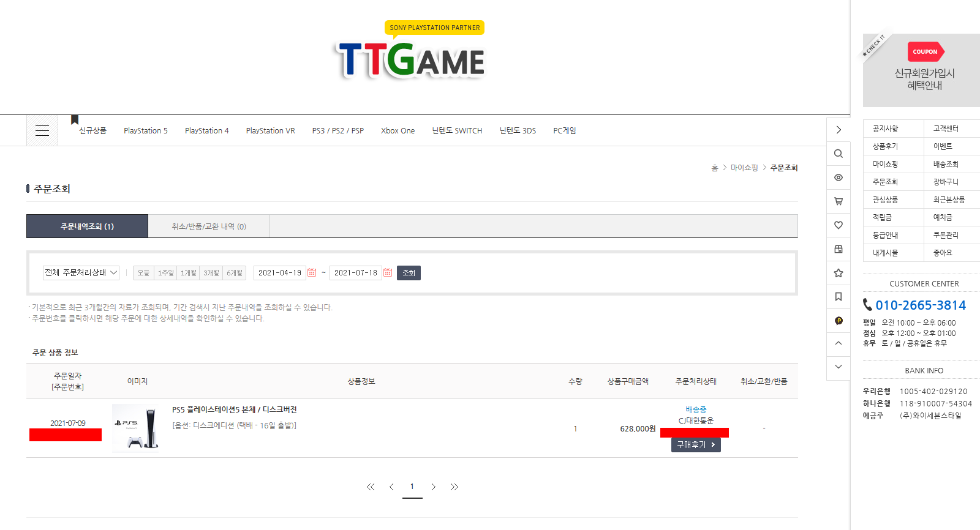Collapse the right sidebar with the arrow icon
The height and width of the screenshot is (530, 980).
pyautogui.click(x=839, y=130)
